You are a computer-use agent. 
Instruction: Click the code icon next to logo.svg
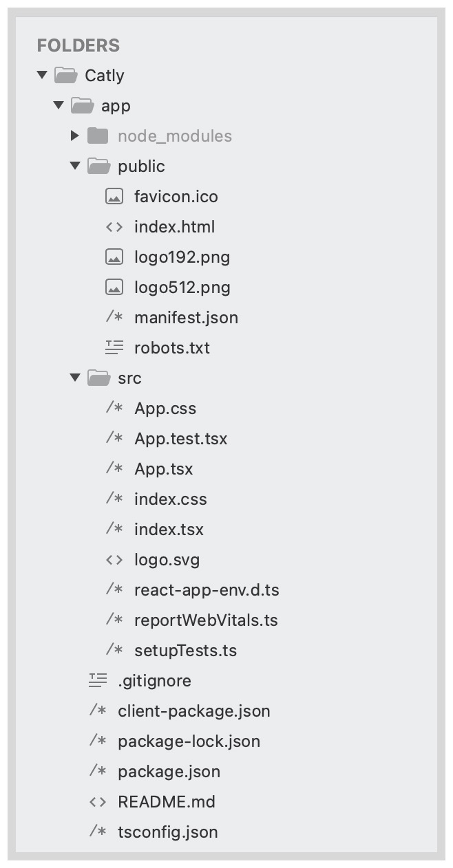click(x=114, y=560)
